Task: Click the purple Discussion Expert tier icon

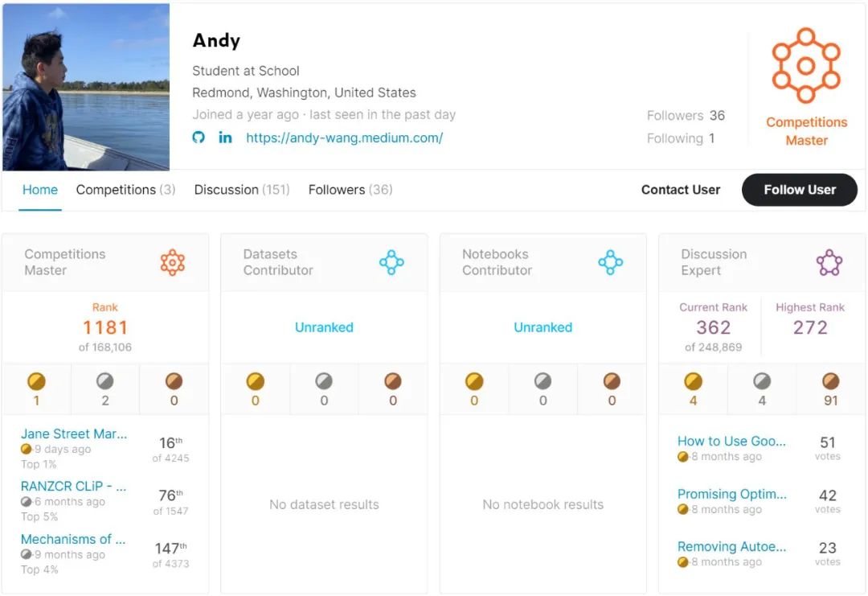Action: (829, 262)
